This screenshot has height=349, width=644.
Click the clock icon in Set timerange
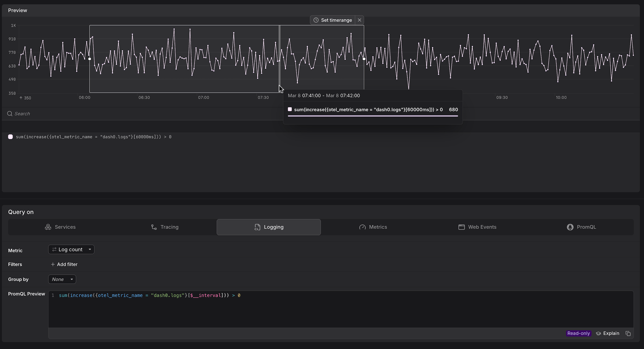click(316, 20)
